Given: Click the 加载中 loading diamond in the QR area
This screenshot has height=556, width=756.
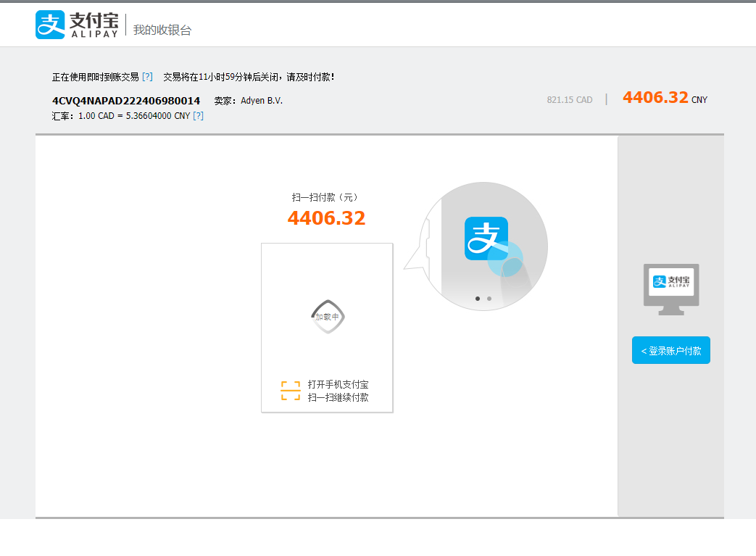Looking at the screenshot, I should click(x=327, y=316).
